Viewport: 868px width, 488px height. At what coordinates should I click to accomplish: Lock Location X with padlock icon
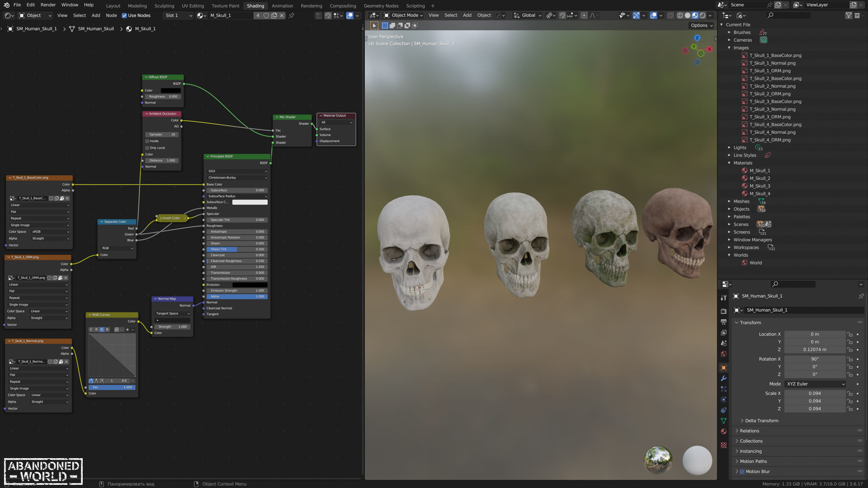point(850,334)
